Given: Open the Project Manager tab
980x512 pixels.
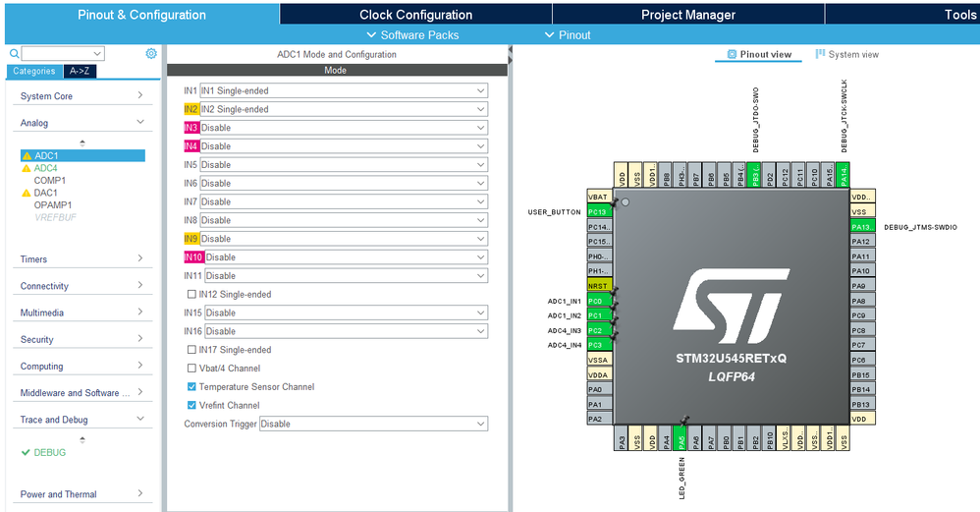Looking at the screenshot, I should (687, 15).
